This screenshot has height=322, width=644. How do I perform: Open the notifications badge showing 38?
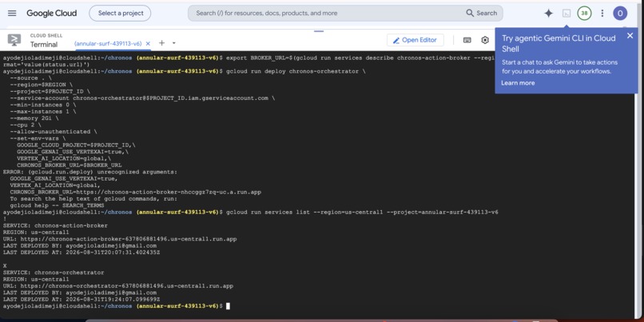pyautogui.click(x=584, y=13)
